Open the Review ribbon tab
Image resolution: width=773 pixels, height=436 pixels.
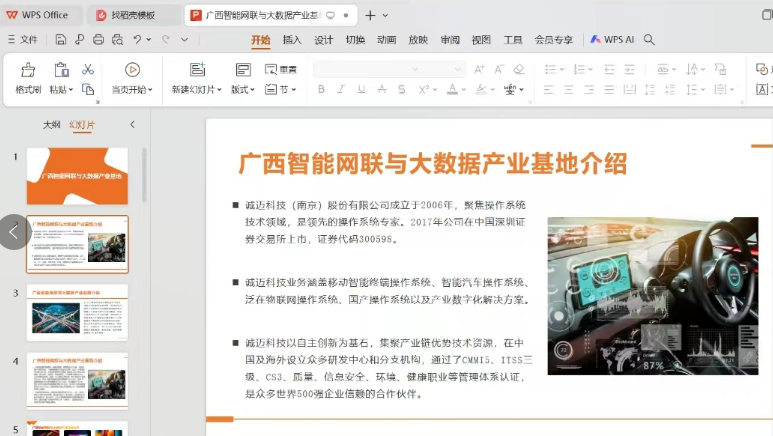click(x=450, y=40)
